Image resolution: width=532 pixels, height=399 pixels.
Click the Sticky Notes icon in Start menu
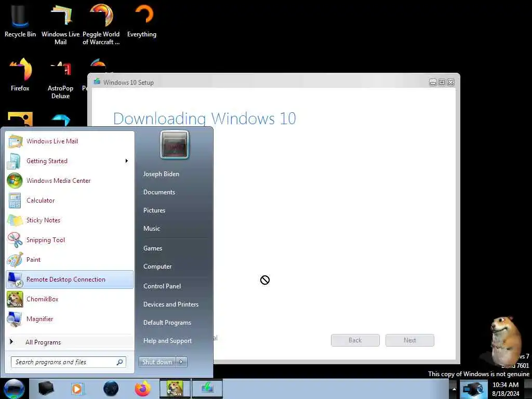tap(15, 220)
